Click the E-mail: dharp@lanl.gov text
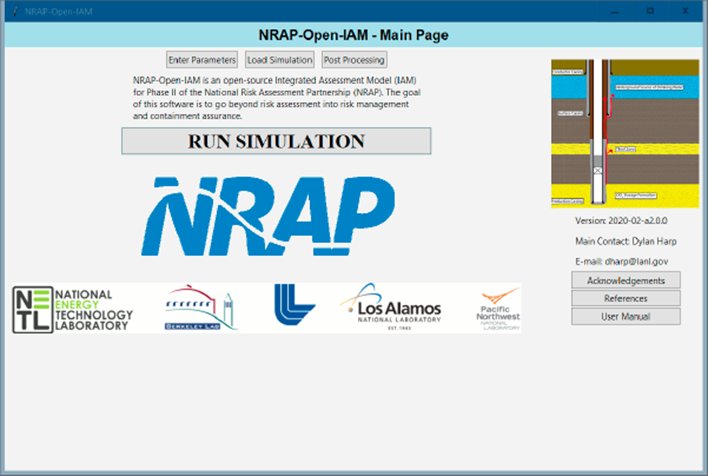Viewport: 708px width, 476px height. (x=622, y=261)
